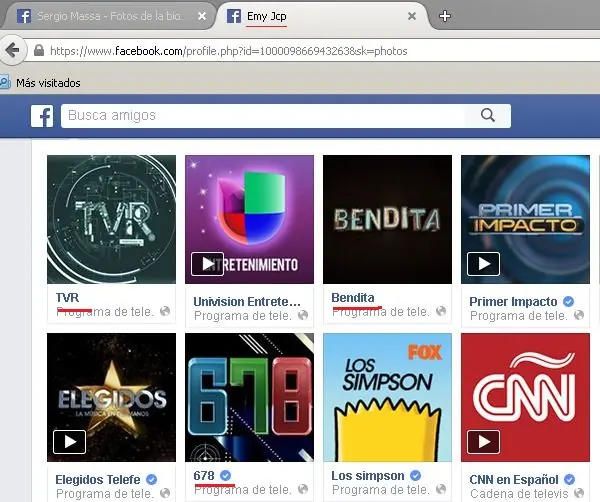
Task: Close the Sergio Massa tab
Action: 202,16
